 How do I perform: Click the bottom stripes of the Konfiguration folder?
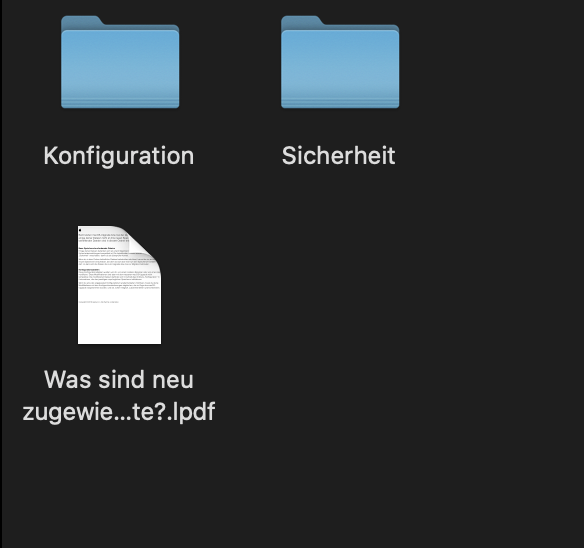tap(120, 103)
